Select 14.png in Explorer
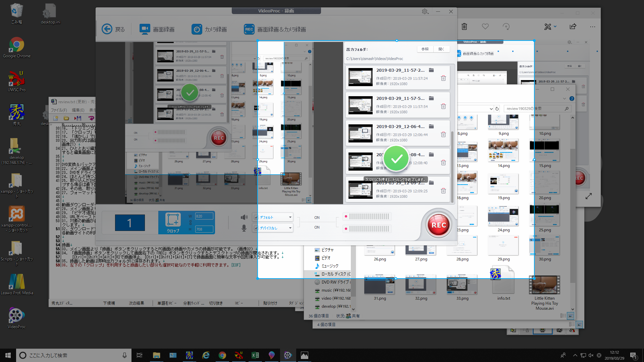Image resolution: width=644 pixels, height=362 pixels. [x=503, y=154]
